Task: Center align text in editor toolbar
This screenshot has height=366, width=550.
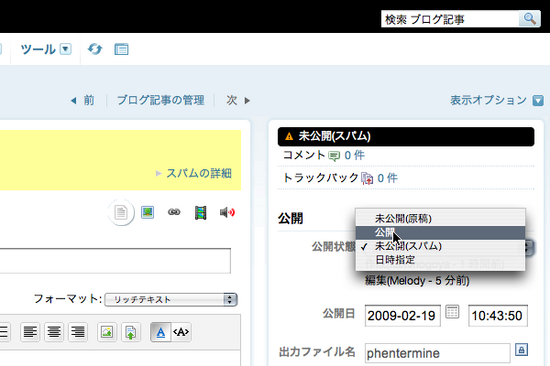Action: pos(54,332)
